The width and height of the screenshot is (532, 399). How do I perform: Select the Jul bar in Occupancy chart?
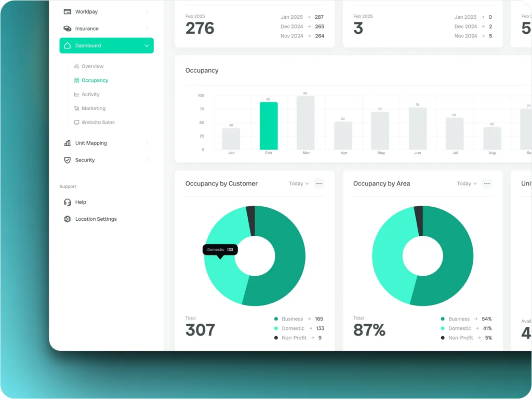(455, 134)
